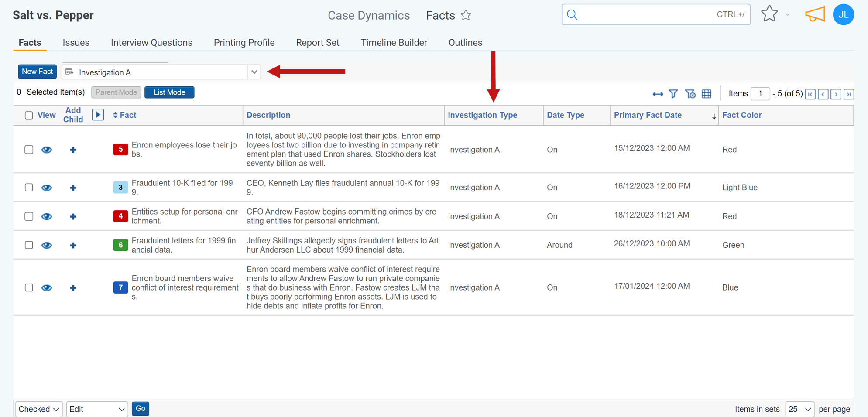Check the 'Entities setup for personal enrichment' row
This screenshot has width=868, height=417.
pyautogui.click(x=29, y=216)
